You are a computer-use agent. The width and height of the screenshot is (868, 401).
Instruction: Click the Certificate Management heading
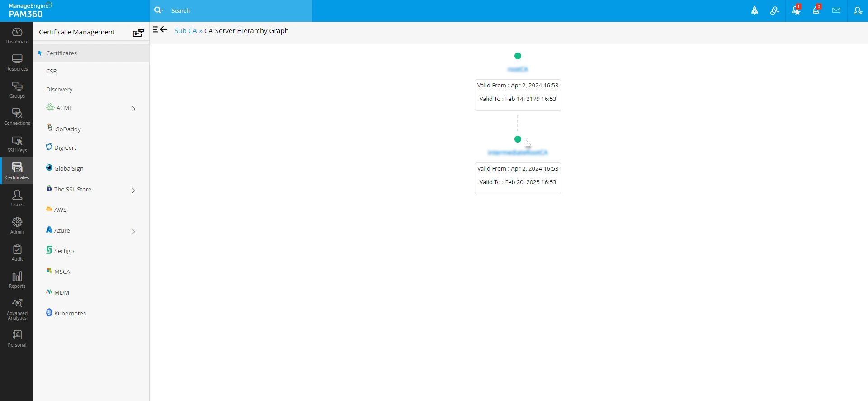[77, 32]
